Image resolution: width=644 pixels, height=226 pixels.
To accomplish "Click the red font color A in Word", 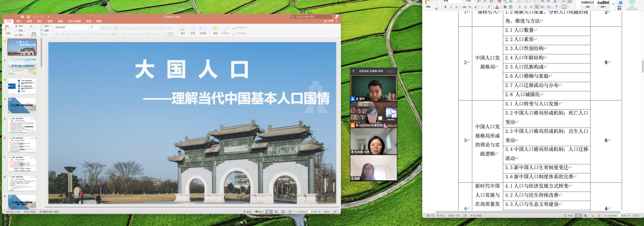I will point(497,7).
